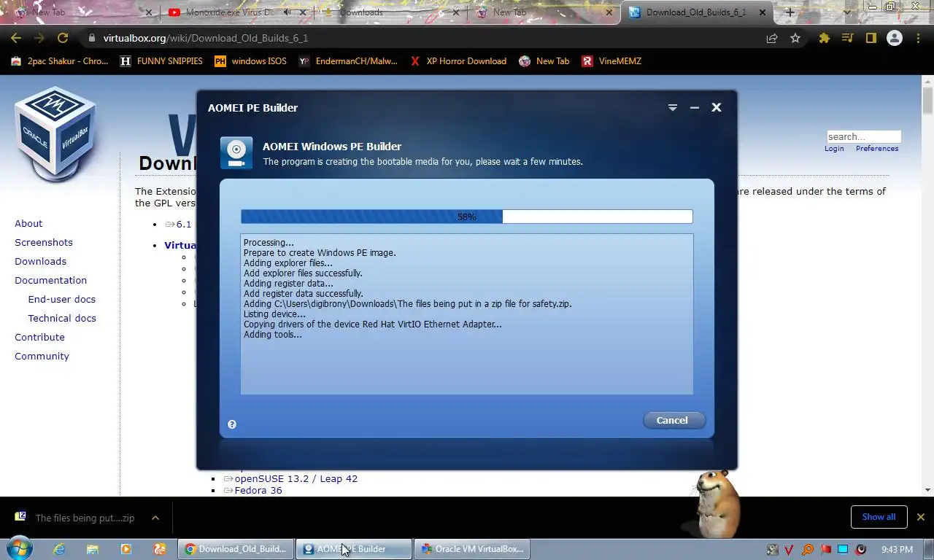
Task: Focus the VirtualBox search box
Action: pos(864,136)
